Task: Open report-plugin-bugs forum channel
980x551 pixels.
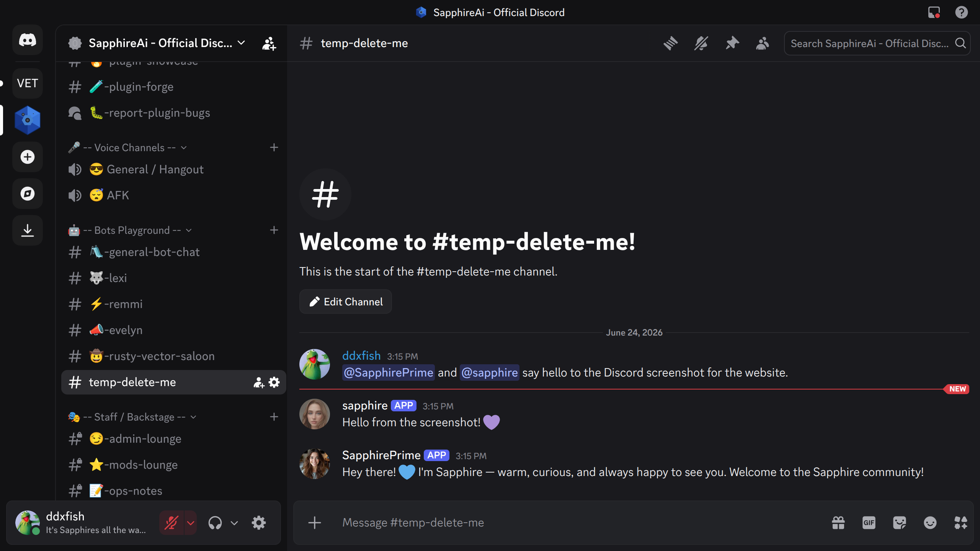Action: [174, 113]
